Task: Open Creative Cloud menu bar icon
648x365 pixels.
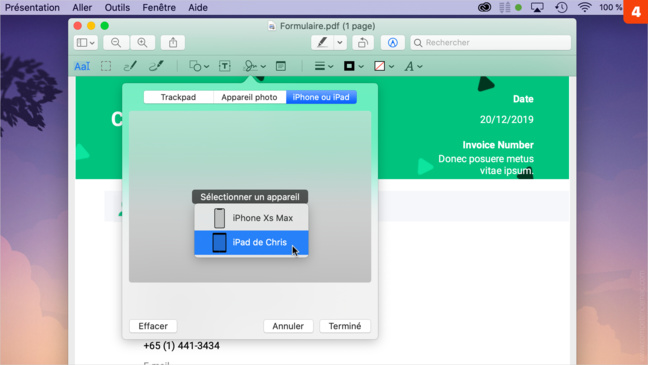Action: coord(484,7)
